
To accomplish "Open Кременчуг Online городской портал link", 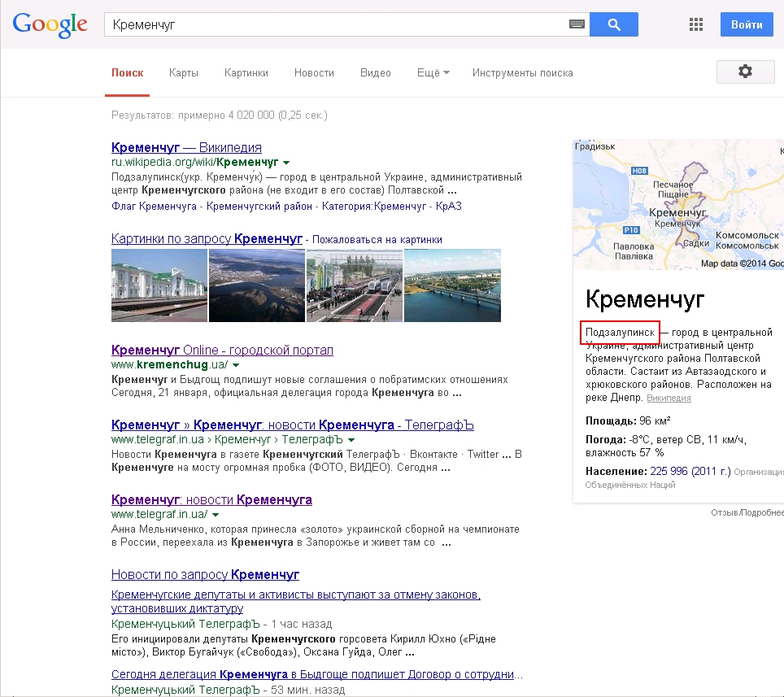I will (x=222, y=350).
